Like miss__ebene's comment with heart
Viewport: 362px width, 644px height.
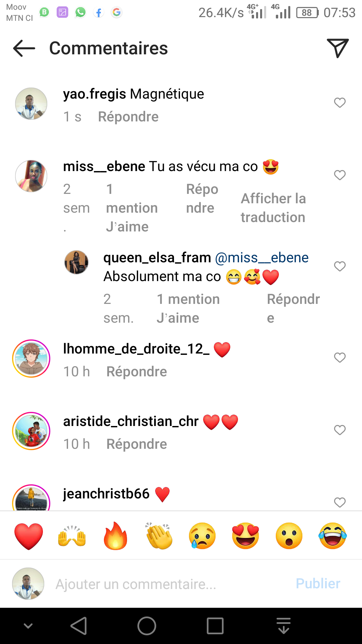[340, 175]
